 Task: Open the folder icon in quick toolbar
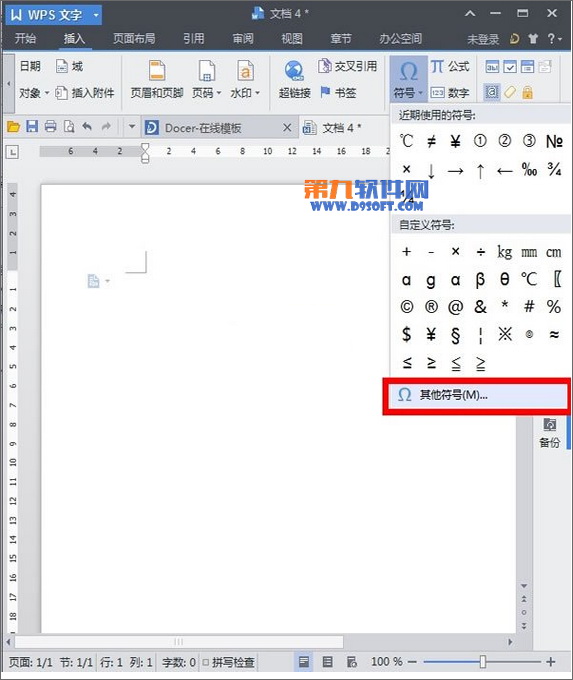coord(13,127)
